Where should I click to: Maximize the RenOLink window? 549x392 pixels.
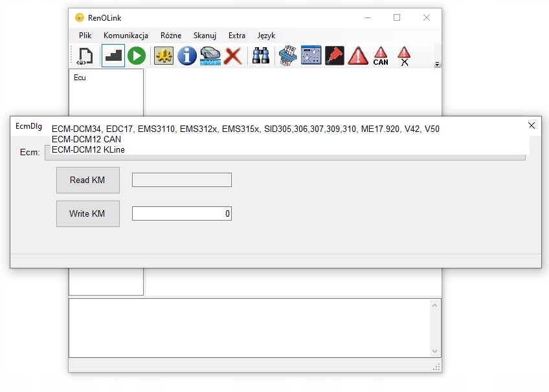click(397, 17)
